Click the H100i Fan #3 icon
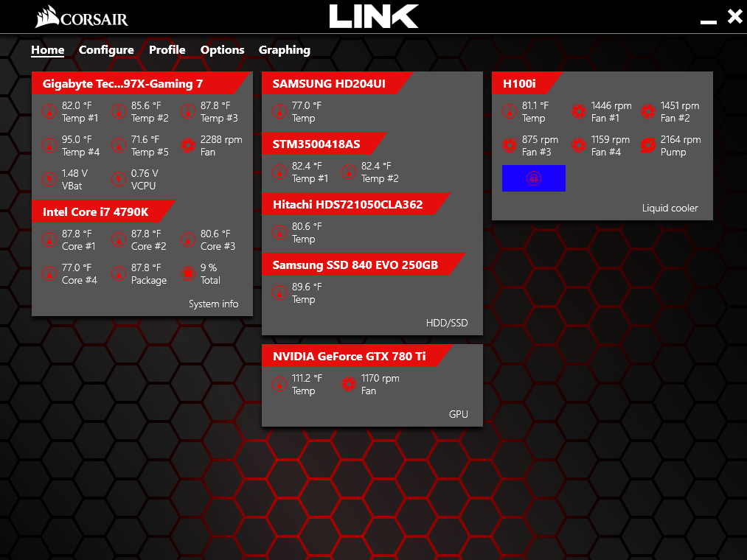The height and width of the screenshot is (560, 747). pyautogui.click(x=510, y=145)
